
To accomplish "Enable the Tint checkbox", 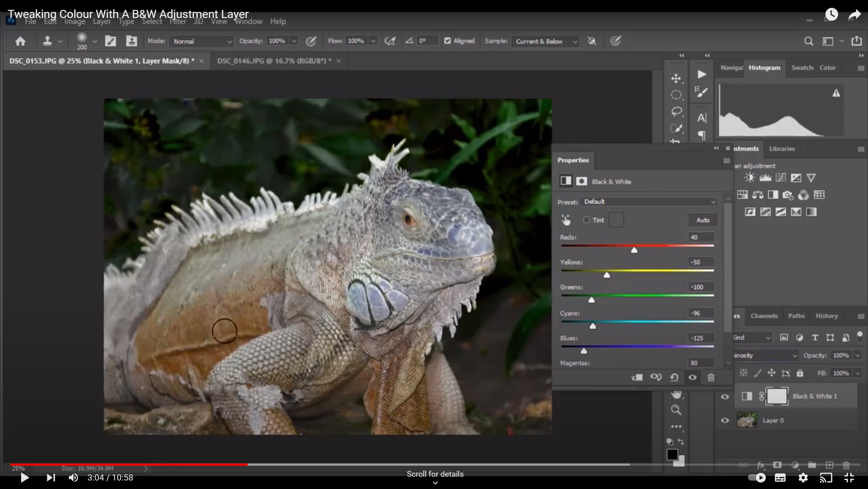I will click(x=586, y=220).
